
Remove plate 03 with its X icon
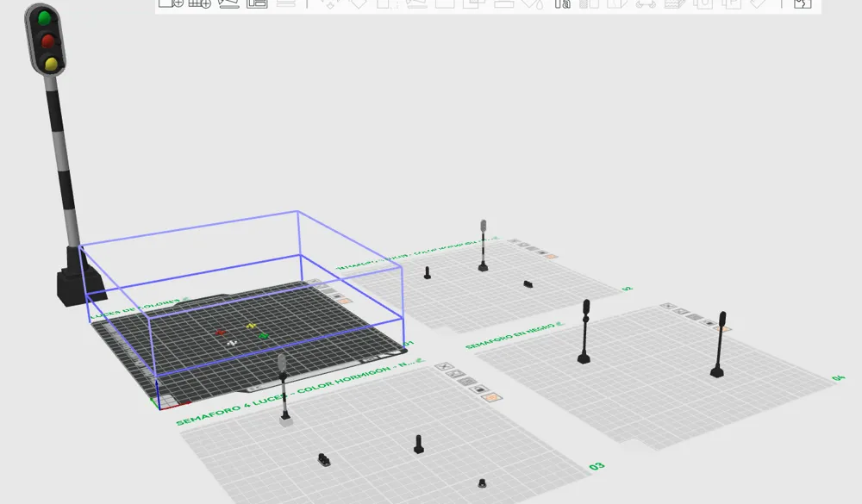pyautogui.click(x=444, y=367)
